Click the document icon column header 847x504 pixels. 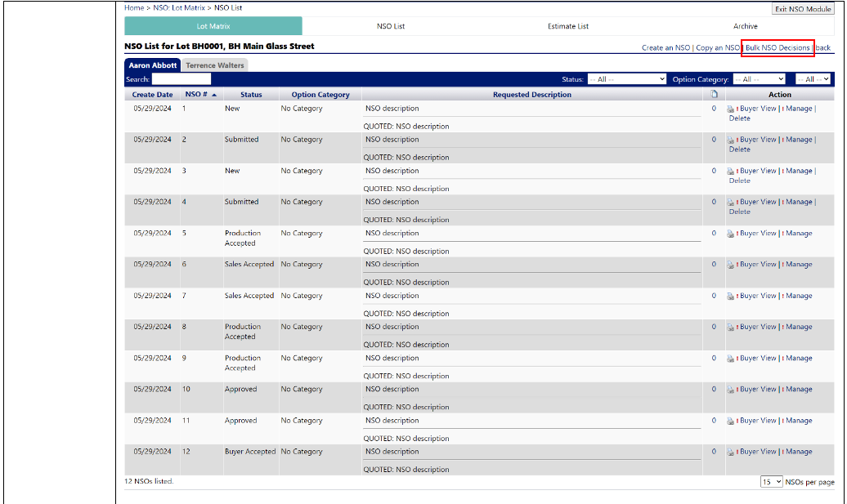714,94
